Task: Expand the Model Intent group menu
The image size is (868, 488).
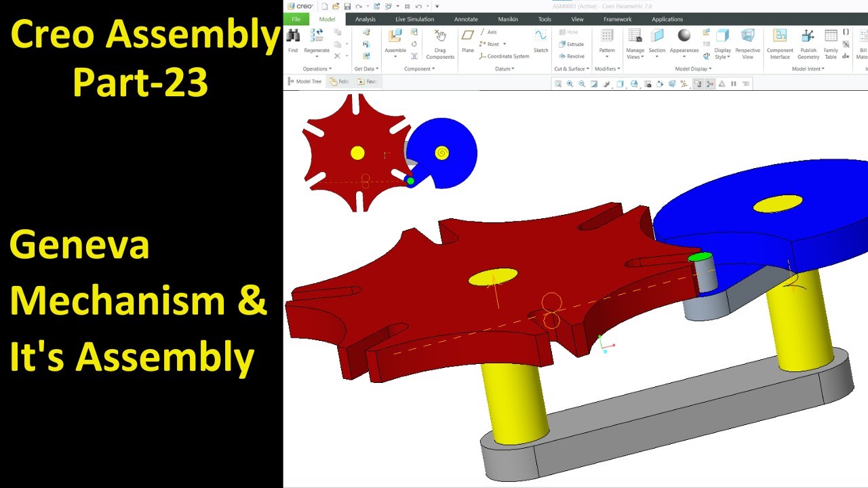Action: [808, 68]
